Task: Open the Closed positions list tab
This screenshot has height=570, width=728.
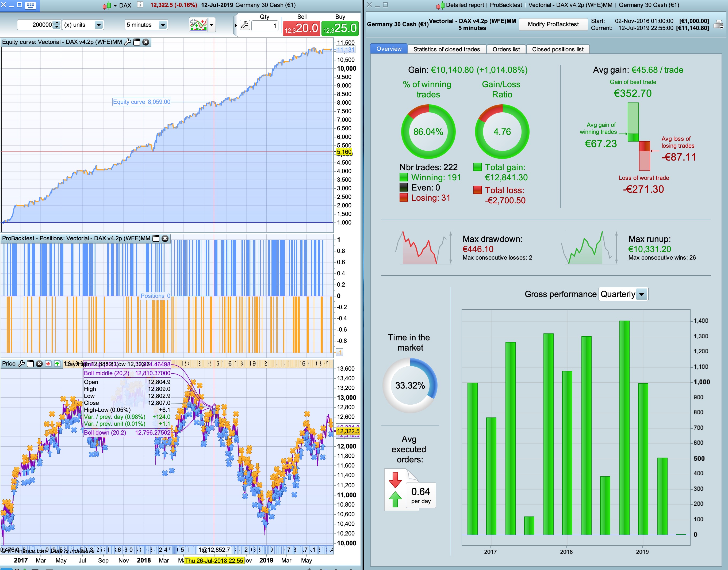Action: [557, 50]
